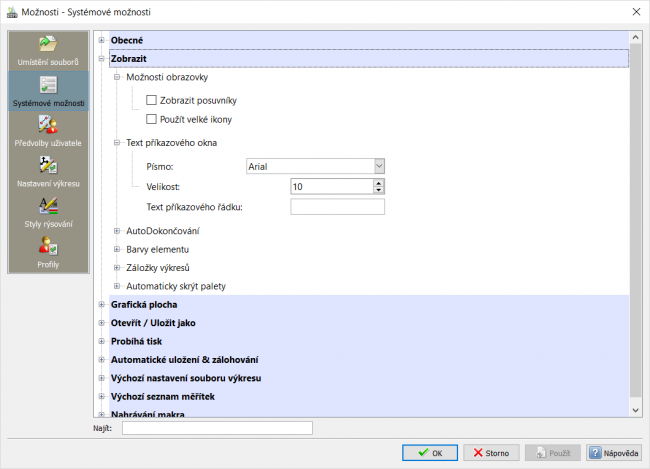Click the Použít apply button
This screenshot has width=650, height=469.
(x=553, y=453)
